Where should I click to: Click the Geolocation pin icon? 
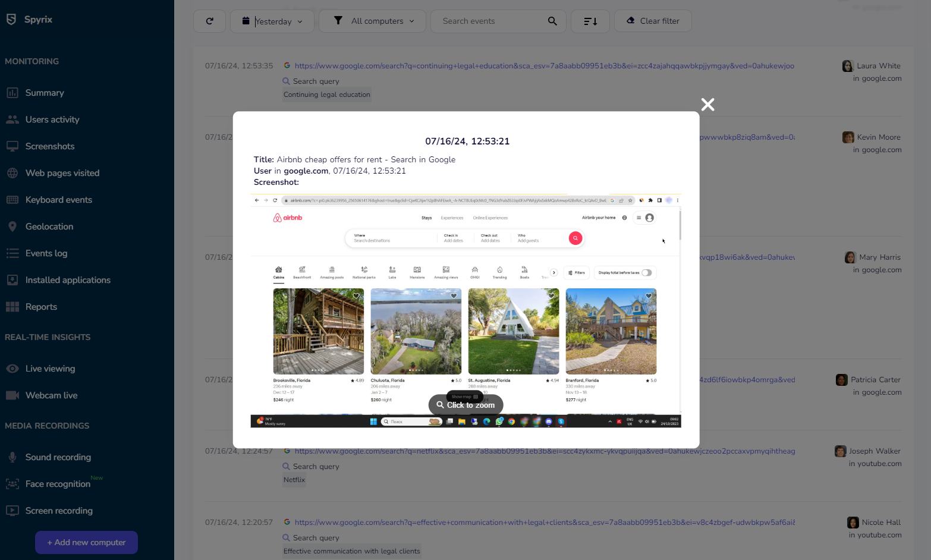point(12,226)
